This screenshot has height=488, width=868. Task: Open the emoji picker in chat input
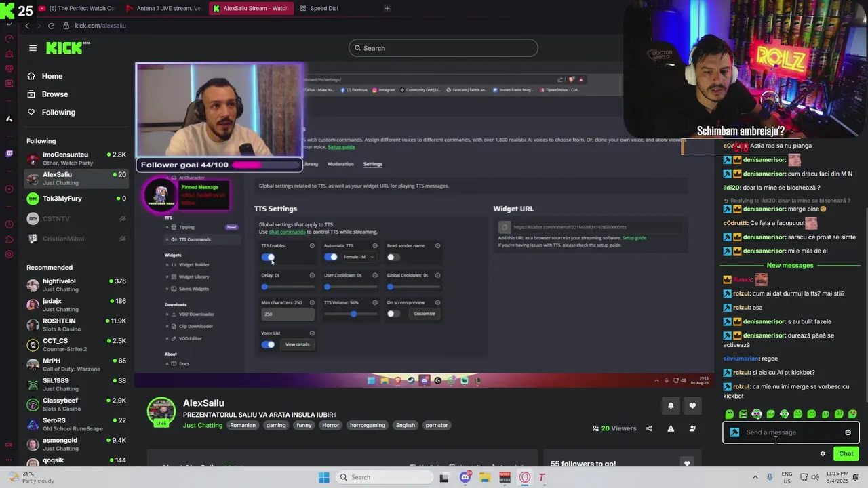coord(848,432)
